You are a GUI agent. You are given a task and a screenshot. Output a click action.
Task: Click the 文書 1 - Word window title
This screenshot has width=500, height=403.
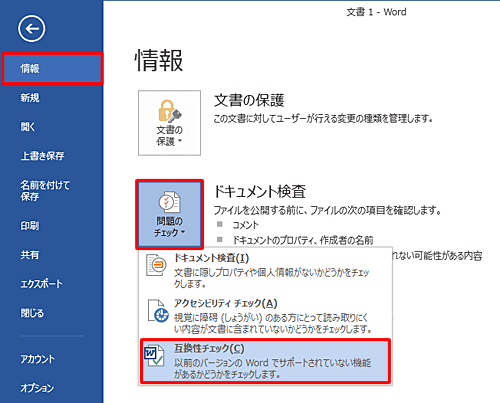click(x=376, y=12)
